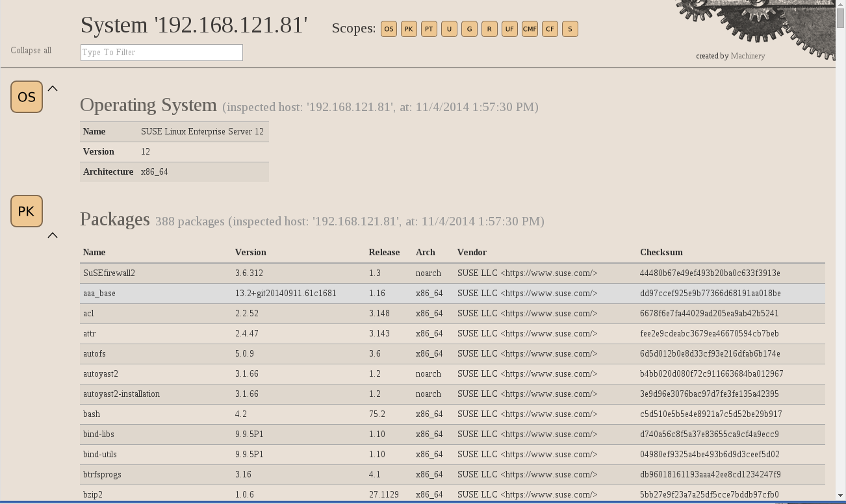
Task: Focus the Type To Filter field
Action: (161, 53)
